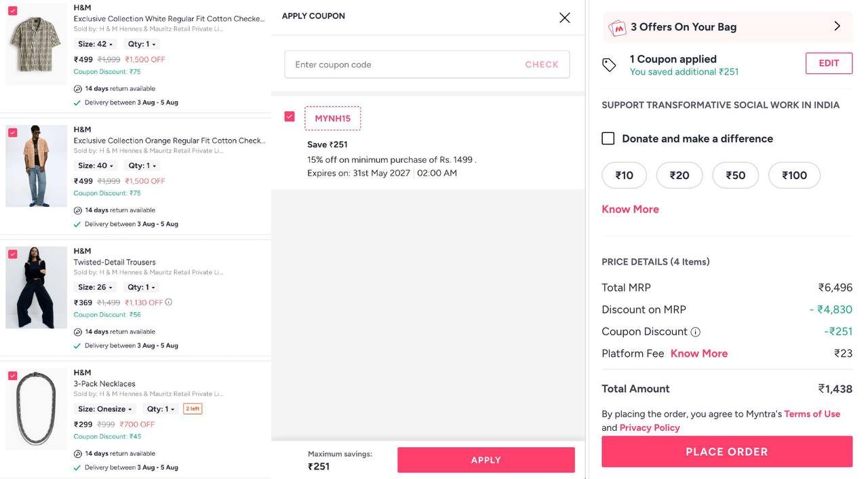Open Know More under donation section

(630, 209)
